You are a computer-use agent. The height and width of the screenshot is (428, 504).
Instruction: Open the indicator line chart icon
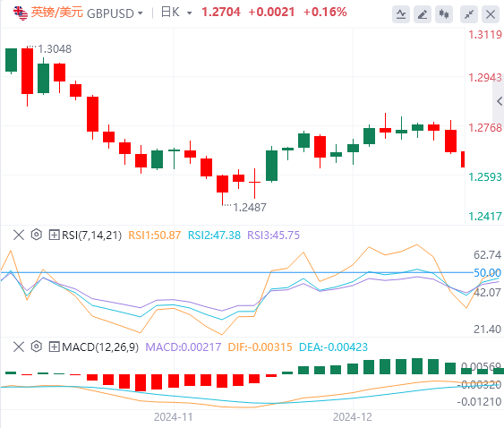pyautogui.click(x=401, y=14)
